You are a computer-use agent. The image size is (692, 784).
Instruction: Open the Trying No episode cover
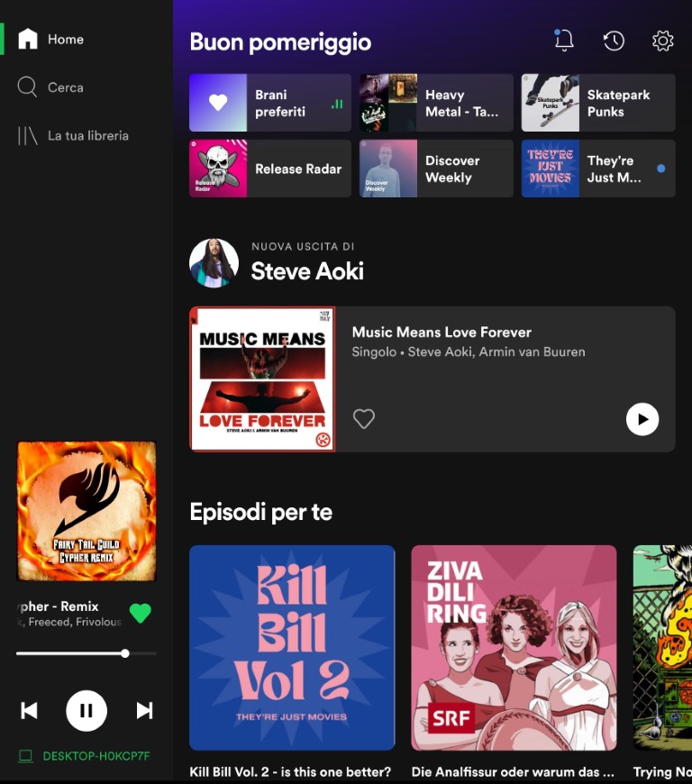point(662,648)
